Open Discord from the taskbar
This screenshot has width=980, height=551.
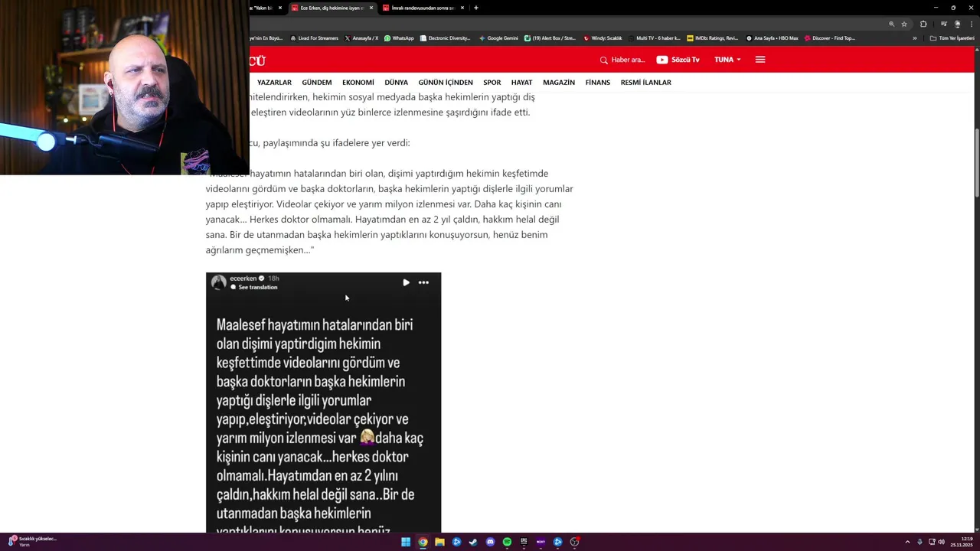(490, 542)
